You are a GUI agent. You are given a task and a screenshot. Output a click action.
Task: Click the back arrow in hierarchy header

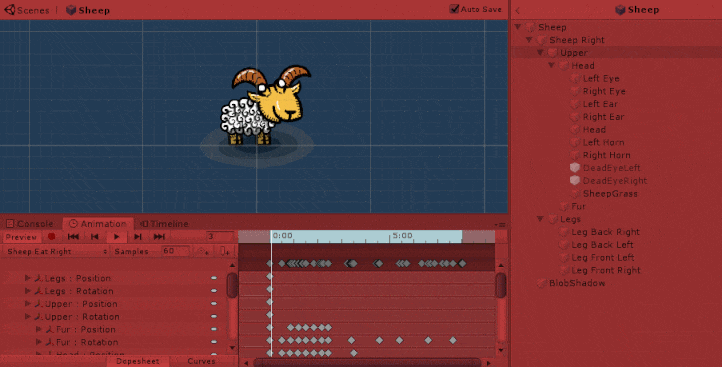click(x=518, y=10)
